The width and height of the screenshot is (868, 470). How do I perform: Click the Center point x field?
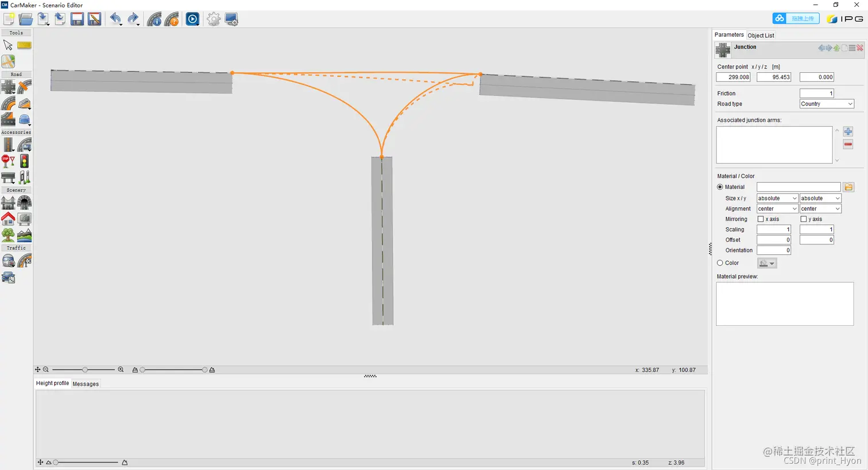point(734,77)
